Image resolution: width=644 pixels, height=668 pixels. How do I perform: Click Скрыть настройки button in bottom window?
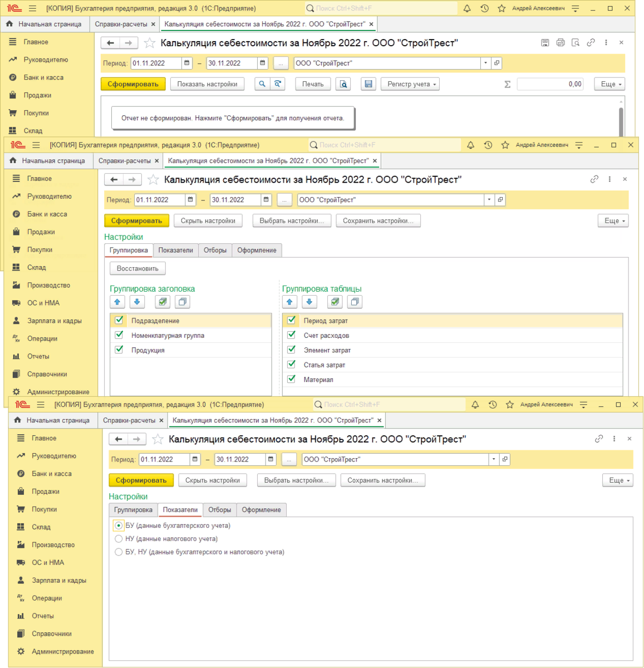pyautogui.click(x=213, y=480)
